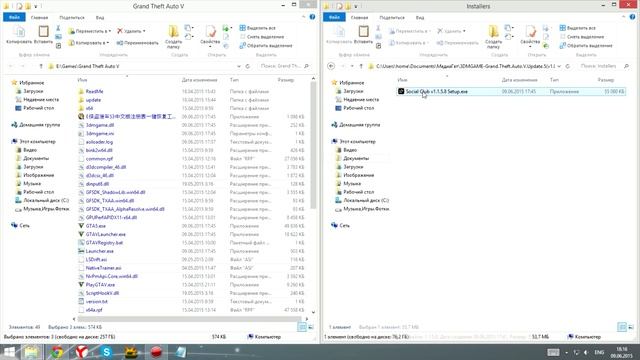The width and height of the screenshot is (640, 360).
Task: Open the Вид tab in Installers window
Action: [x=420, y=18]
